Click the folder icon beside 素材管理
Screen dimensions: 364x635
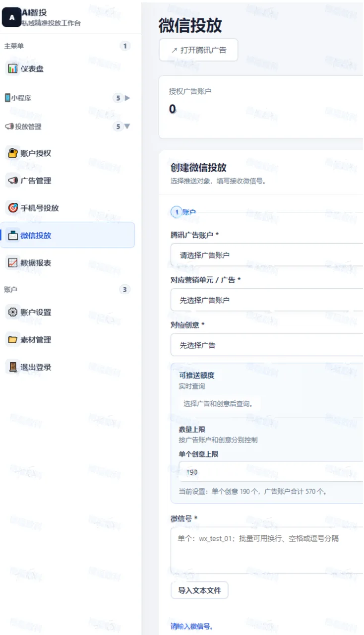[x=13, y=340]
